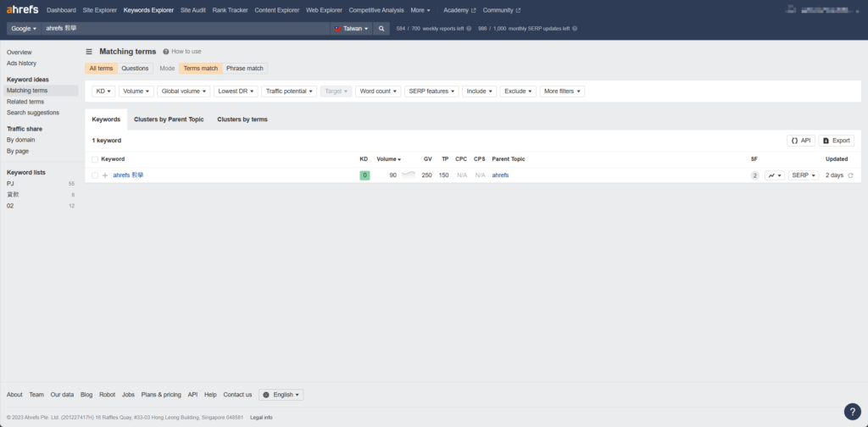This screenshot has width=868, height=427.
Task: Switch to Questions filter
Action: tap(135, 69)
